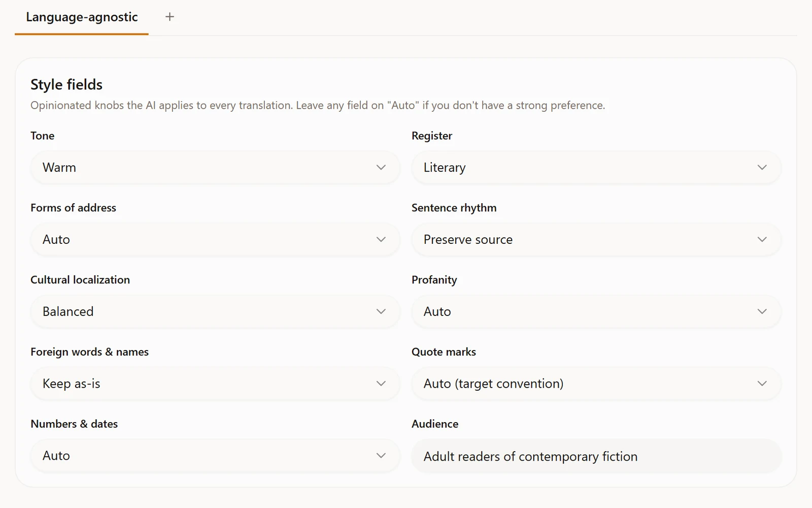Click the "Sentence rhythm" label

click(454, 208)
